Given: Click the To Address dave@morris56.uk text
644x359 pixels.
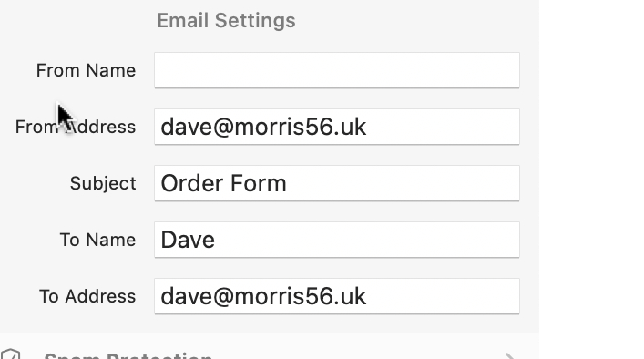Looking at the screenshot, I should [x=263, y=296].
